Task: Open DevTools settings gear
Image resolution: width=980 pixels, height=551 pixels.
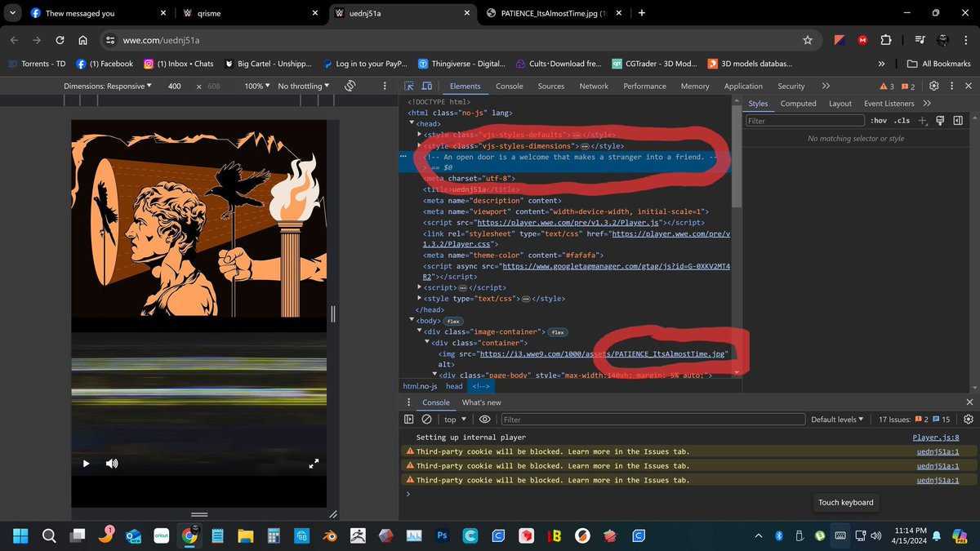Action: [x=934, y=86]
